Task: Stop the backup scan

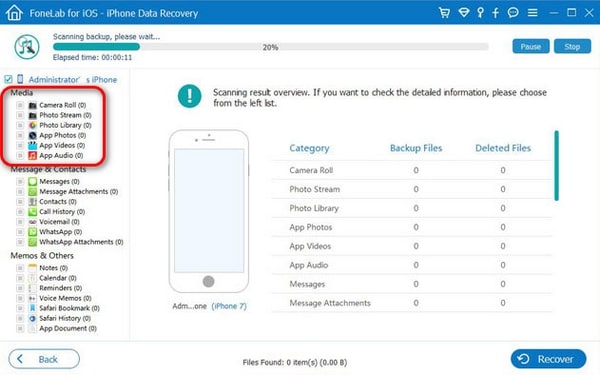Action: [572, 46]
